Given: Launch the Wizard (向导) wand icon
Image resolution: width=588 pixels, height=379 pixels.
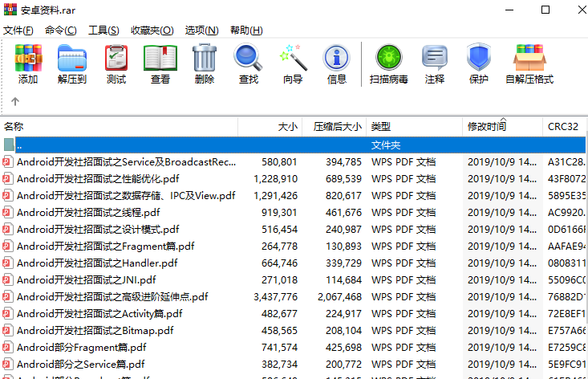Looking at the screenshot, I should tap(293, 58).
